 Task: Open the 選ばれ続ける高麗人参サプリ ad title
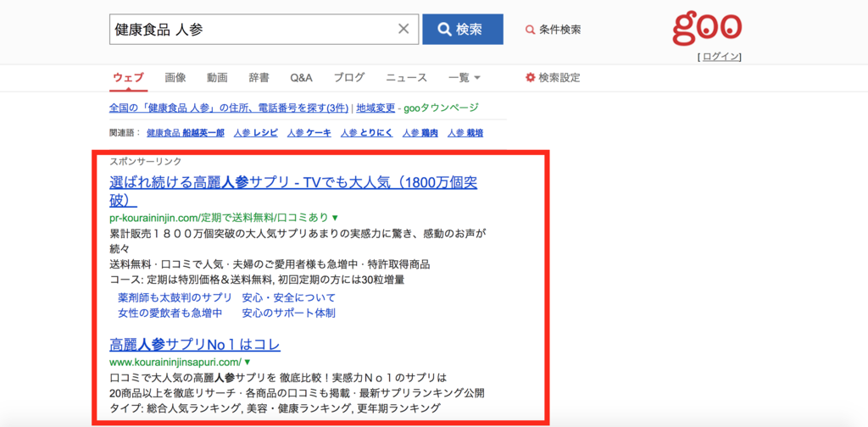coord(293,191)
